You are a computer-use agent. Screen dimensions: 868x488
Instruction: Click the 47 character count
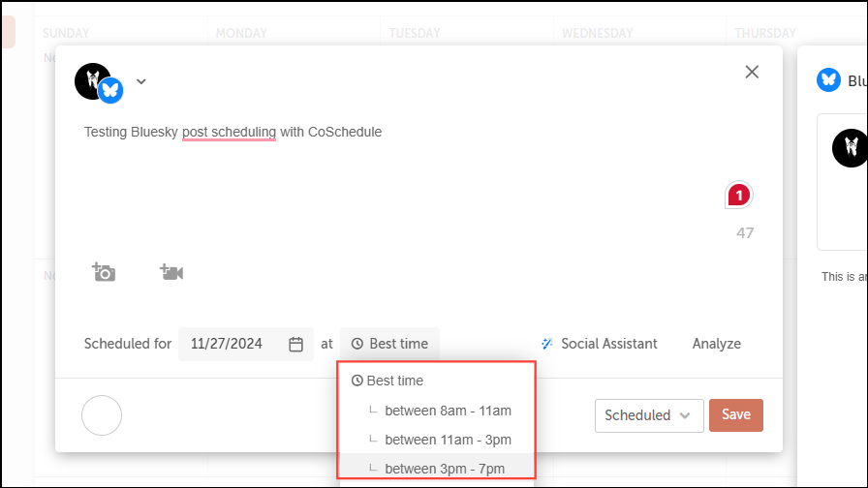(x=745, y=233)
